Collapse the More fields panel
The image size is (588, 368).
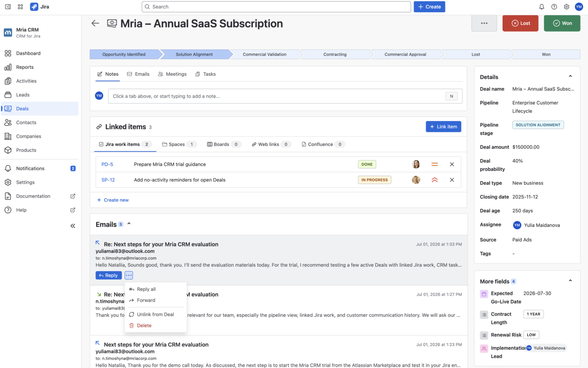pos(570,281)
